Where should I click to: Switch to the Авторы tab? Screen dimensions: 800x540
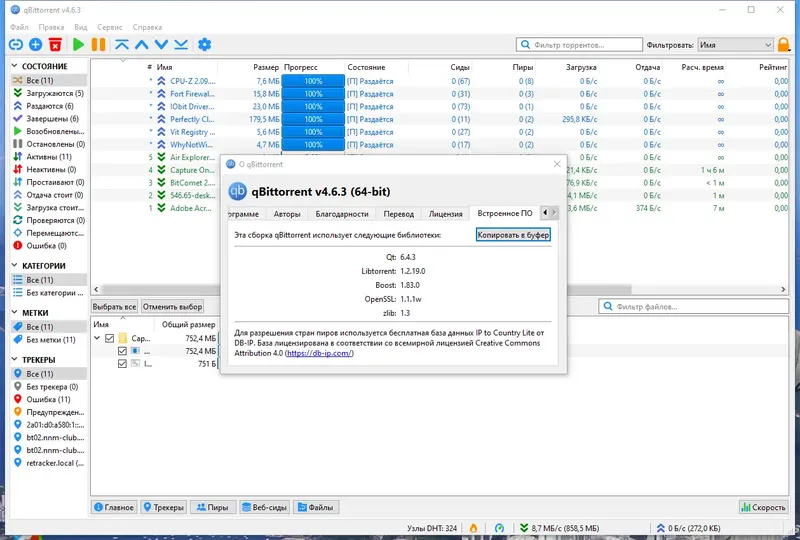tap(287, 214)
